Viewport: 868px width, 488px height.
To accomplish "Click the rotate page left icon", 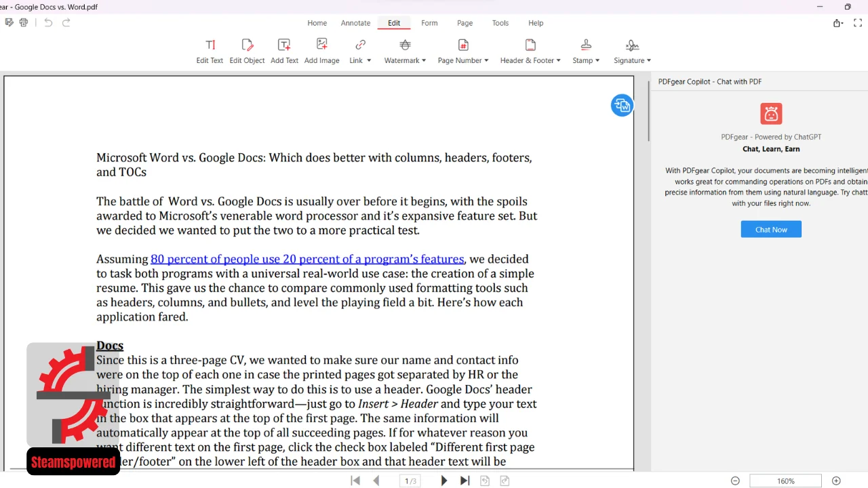I will pos(485,481).
